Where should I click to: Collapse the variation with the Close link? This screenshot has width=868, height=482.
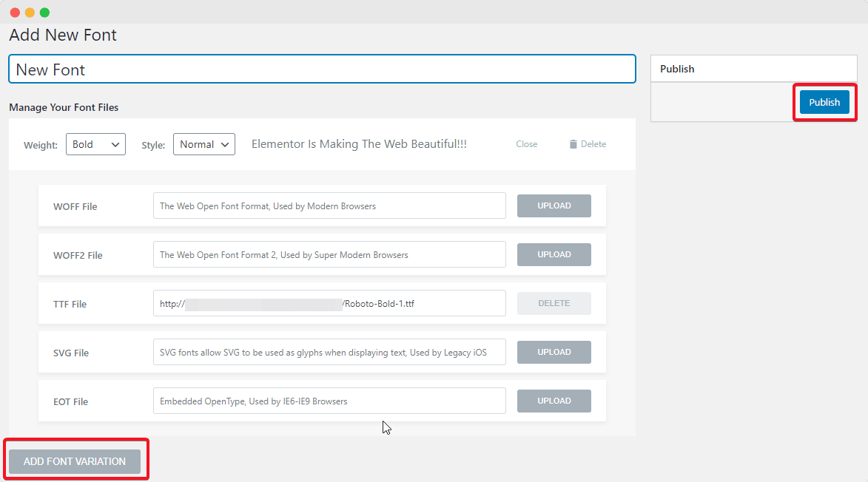coord(526,143)
